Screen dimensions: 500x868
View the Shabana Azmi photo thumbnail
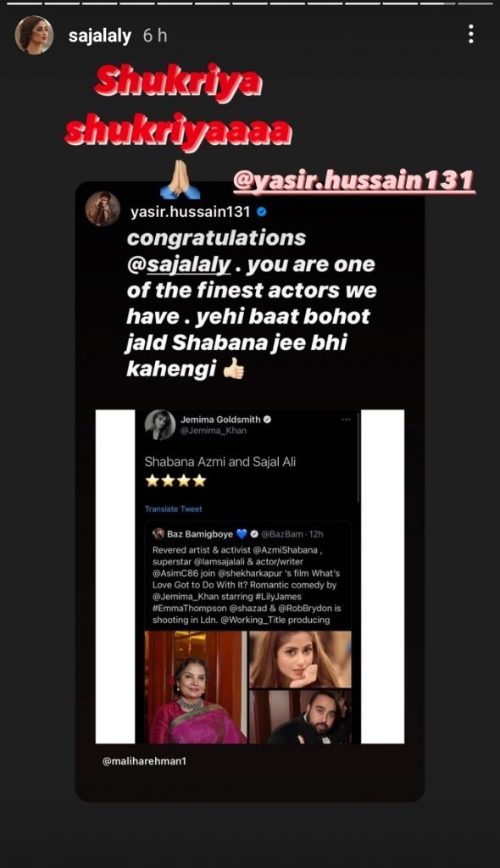[x=196, y=687]
